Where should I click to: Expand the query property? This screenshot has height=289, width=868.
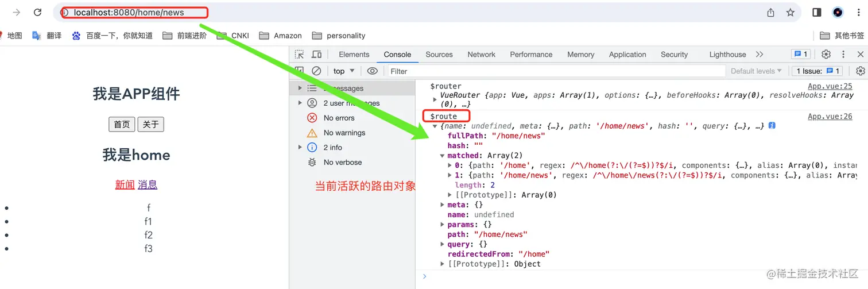[x=442, y=244]
